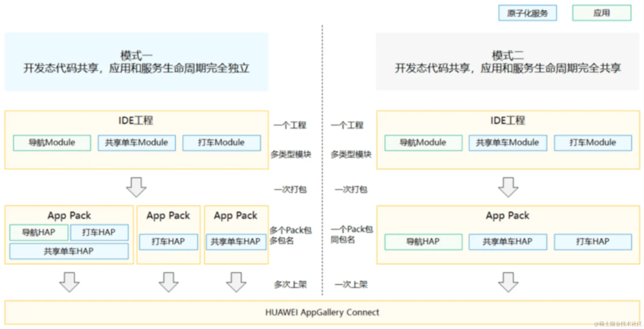
Task: Select right 导航Module box
Action: [423, 143]
